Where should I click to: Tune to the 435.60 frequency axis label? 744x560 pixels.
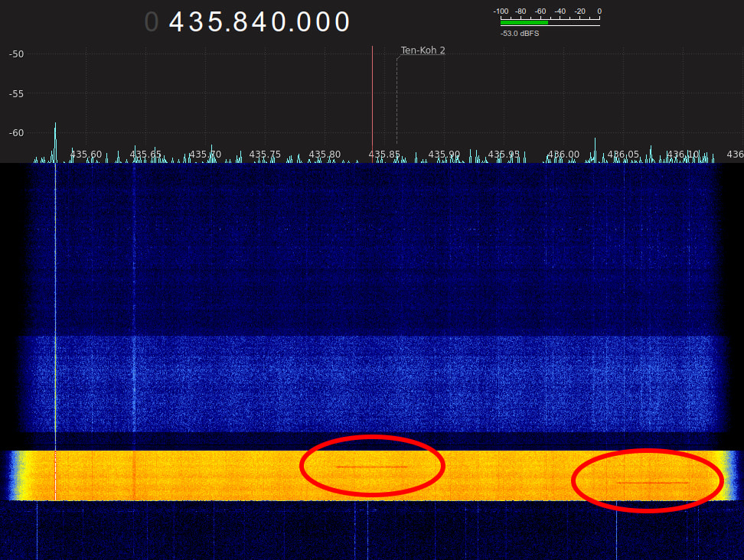tap(86, 155)
